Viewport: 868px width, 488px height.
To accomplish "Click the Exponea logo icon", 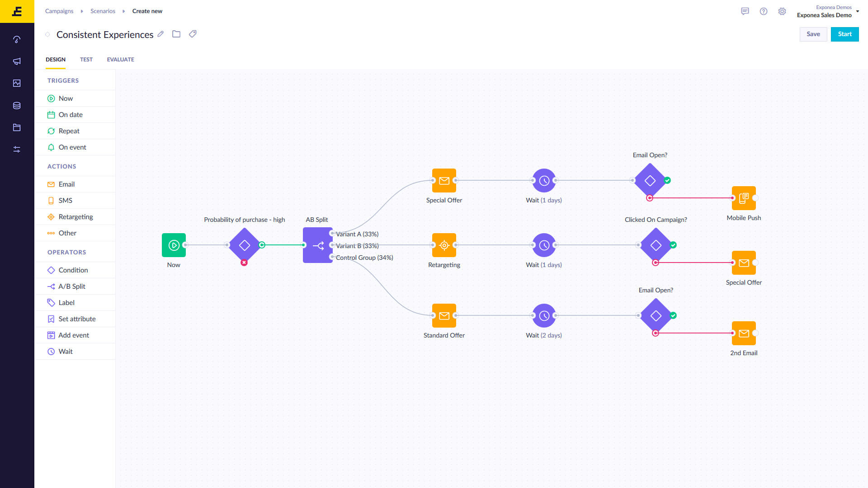I will click(x=17, y=11).
